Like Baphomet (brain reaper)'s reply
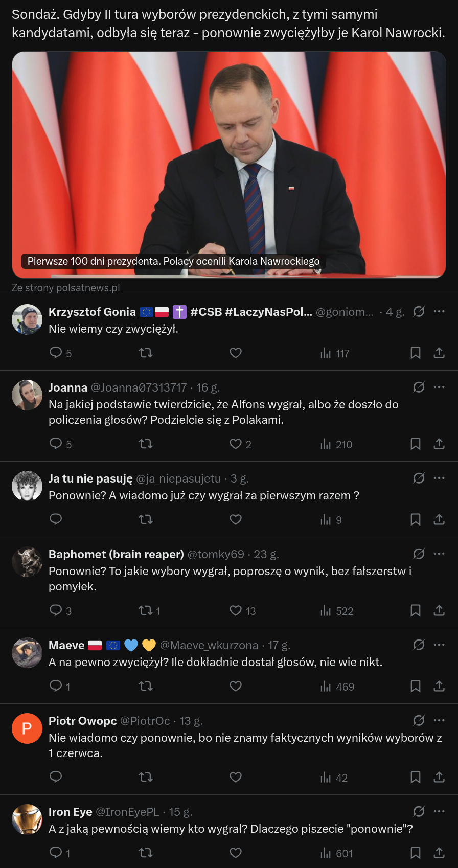458x868 pixels. pyautogui.click(x=236, y=610)
